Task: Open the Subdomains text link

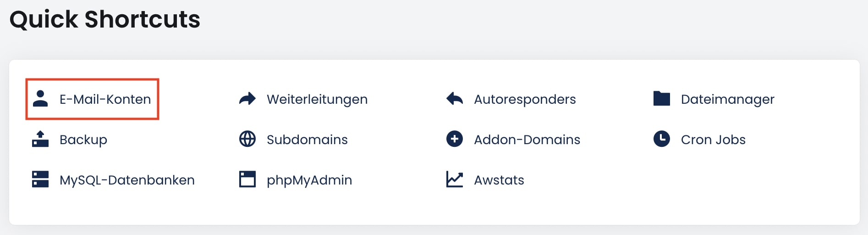Action: [x=307, y=140]
